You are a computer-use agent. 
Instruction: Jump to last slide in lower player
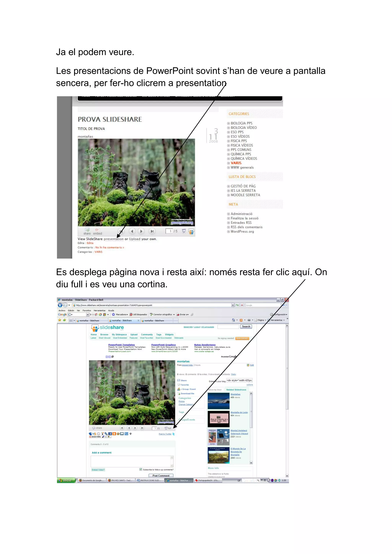tap(142, 428)
